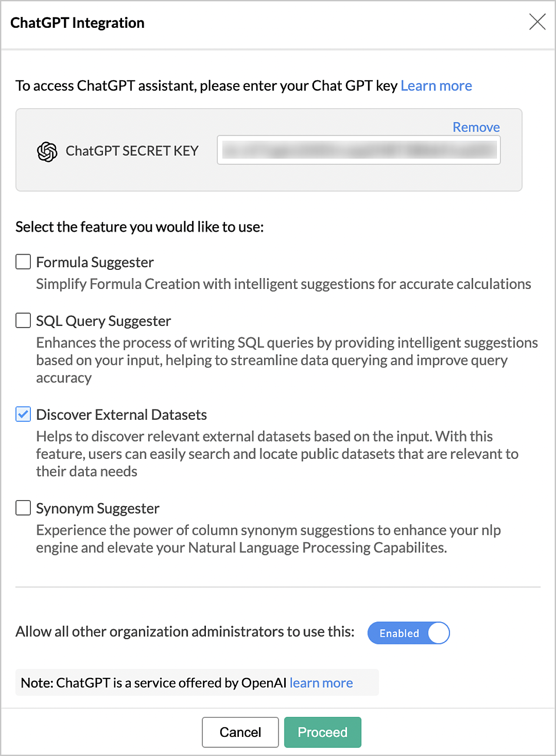The image size is (556, 756).
Task: Open the OpenAI learn more link
Action: (321, 683)
